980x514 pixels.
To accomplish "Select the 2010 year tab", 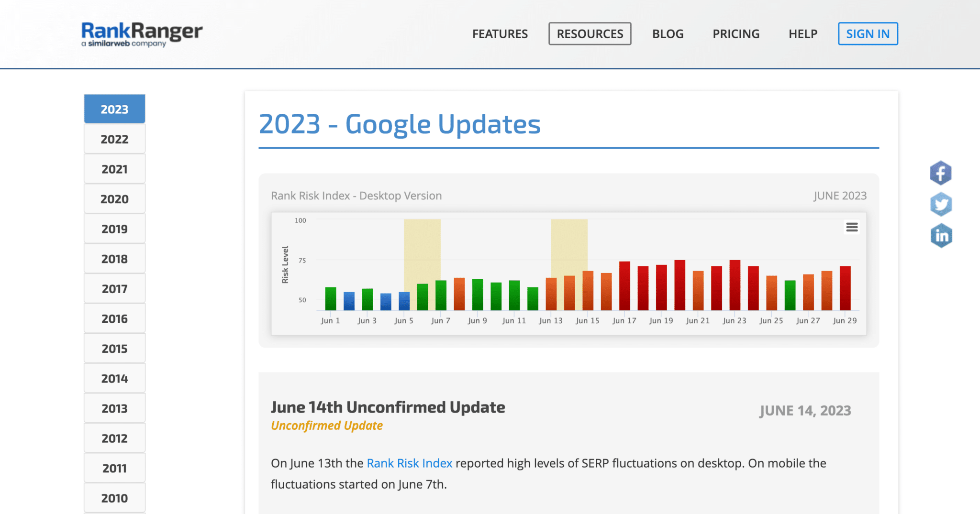I will point(115,498).
